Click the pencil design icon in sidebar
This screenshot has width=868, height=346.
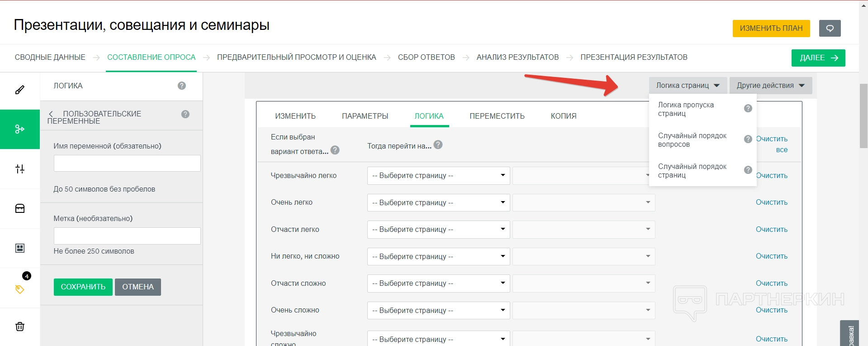(x=20, y=90)
